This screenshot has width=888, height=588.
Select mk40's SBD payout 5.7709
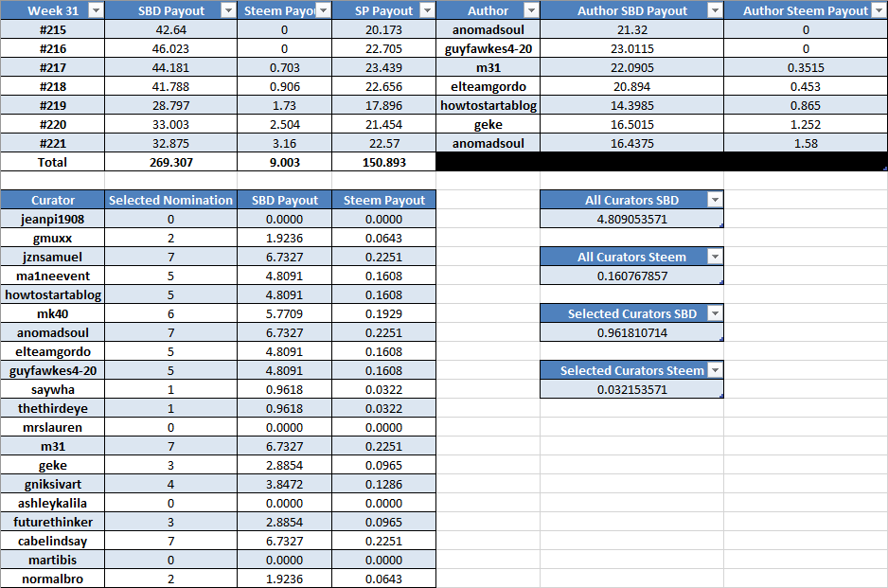click(284, 313)
